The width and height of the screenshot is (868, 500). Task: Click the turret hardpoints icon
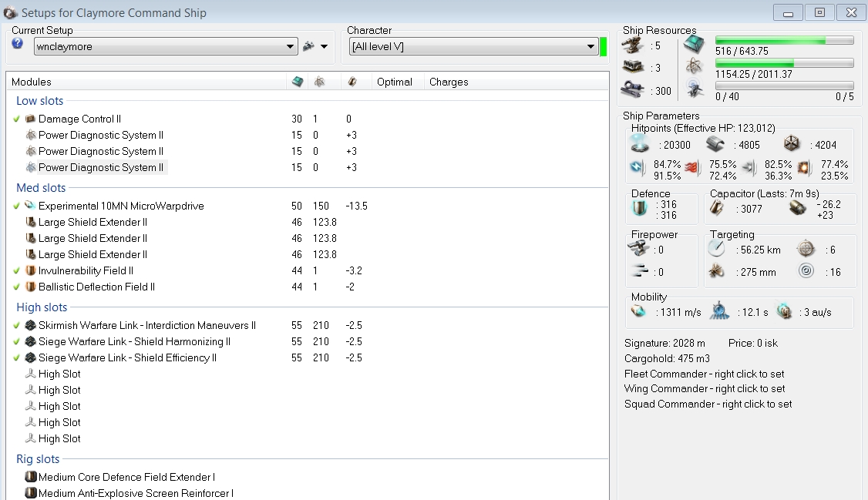point(633,45)
